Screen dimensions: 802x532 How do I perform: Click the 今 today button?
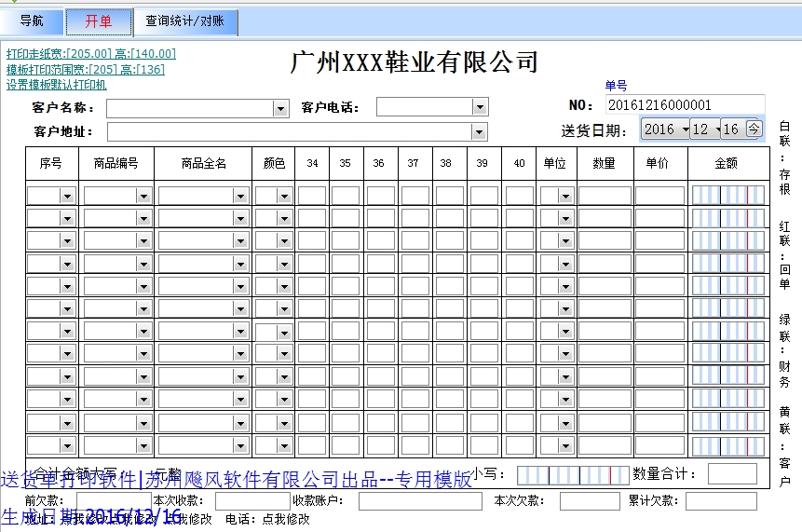[x=754, y=129]
